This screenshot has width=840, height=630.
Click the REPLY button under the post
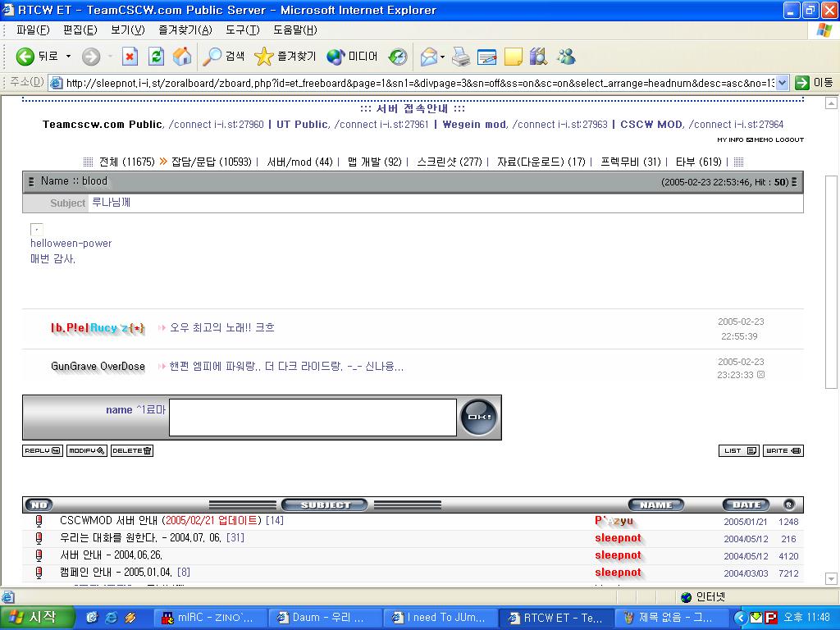click(42, 450)
